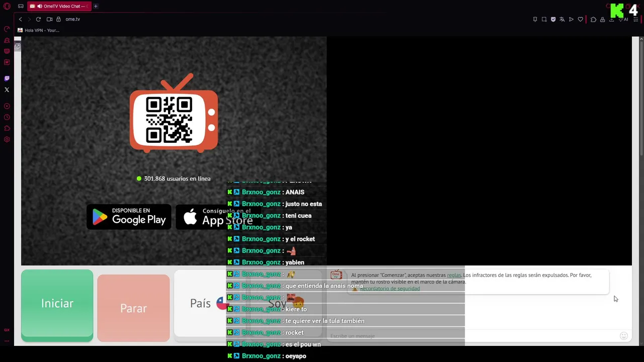Click '301.868 usuarios en línea' text
This screenshot has width=644, height=362.
[177, 178]
